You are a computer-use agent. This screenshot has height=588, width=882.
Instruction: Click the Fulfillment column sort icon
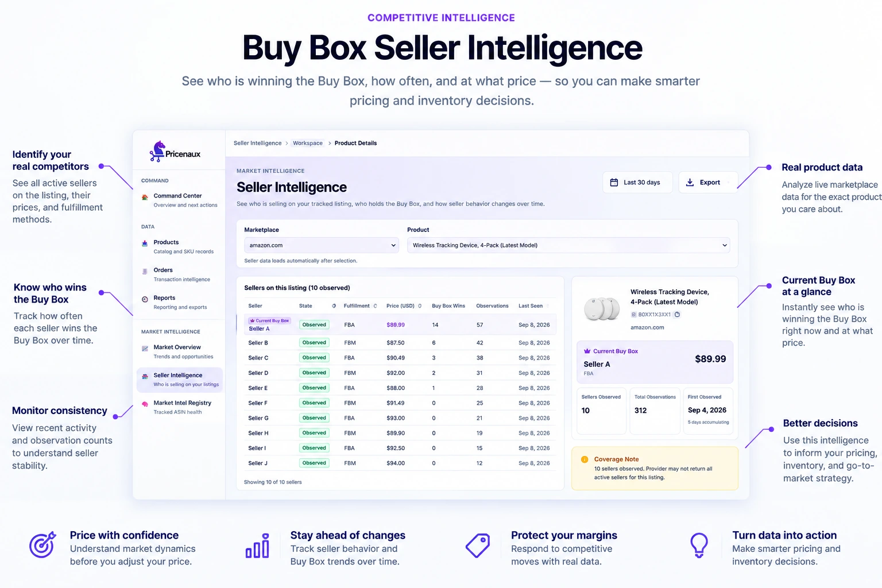tap(375, 306)
